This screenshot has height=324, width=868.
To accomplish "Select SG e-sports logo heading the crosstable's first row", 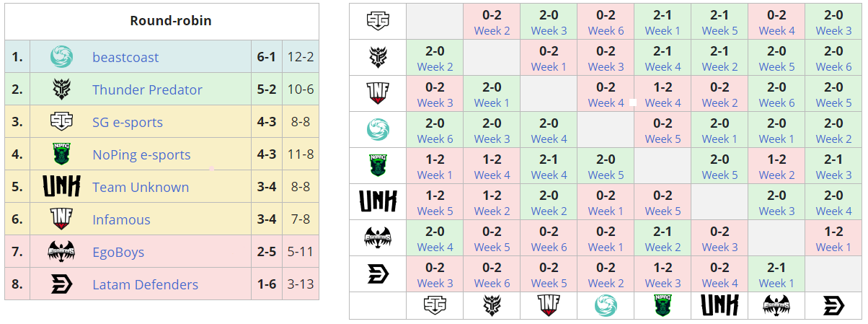I will click(378, 22).
